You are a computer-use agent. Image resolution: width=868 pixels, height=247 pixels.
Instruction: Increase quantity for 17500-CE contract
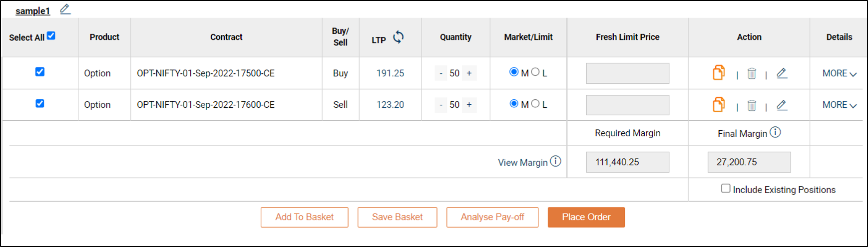pos(469,73)
